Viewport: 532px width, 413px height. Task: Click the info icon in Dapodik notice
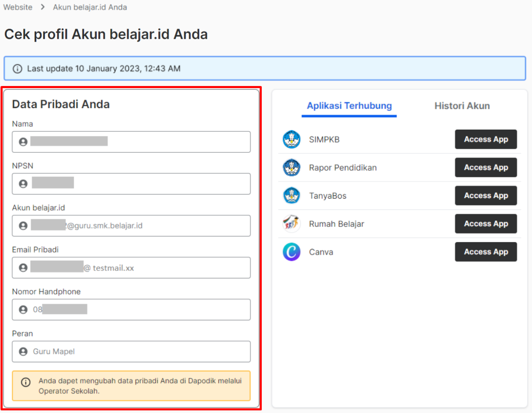(x=26, y=382)
